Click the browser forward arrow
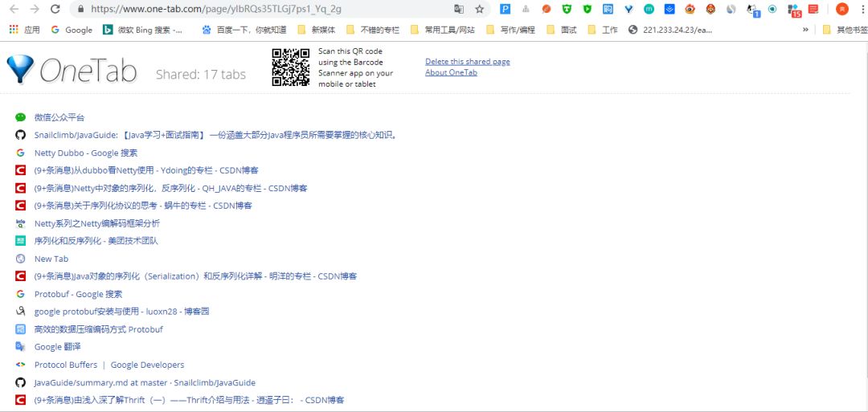This screenshot has width=868, height=412. pos(35,9)
